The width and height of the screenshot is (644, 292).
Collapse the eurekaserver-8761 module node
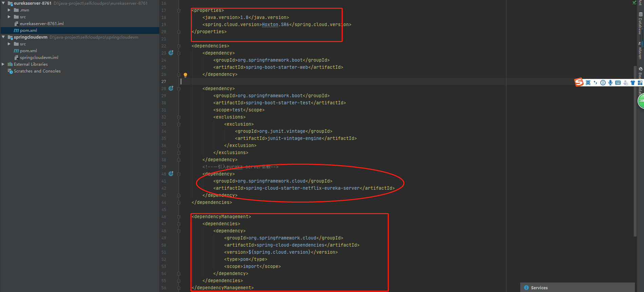[x=3, y=3]
